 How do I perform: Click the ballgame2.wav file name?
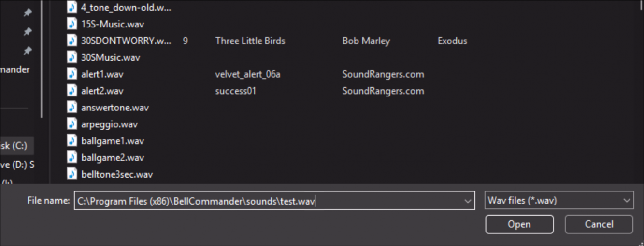click(x=113, y=158)
